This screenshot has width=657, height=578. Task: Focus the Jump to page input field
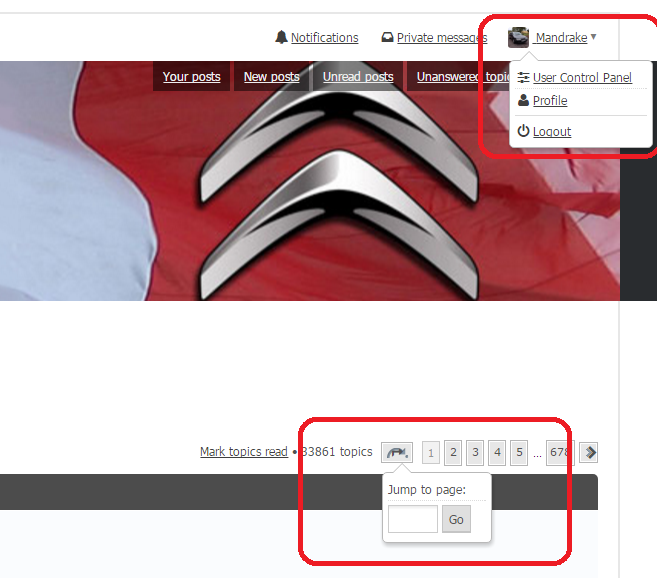413,519
